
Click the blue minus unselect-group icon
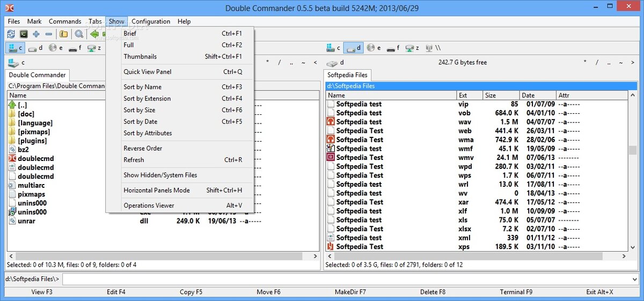pos(49,34)
